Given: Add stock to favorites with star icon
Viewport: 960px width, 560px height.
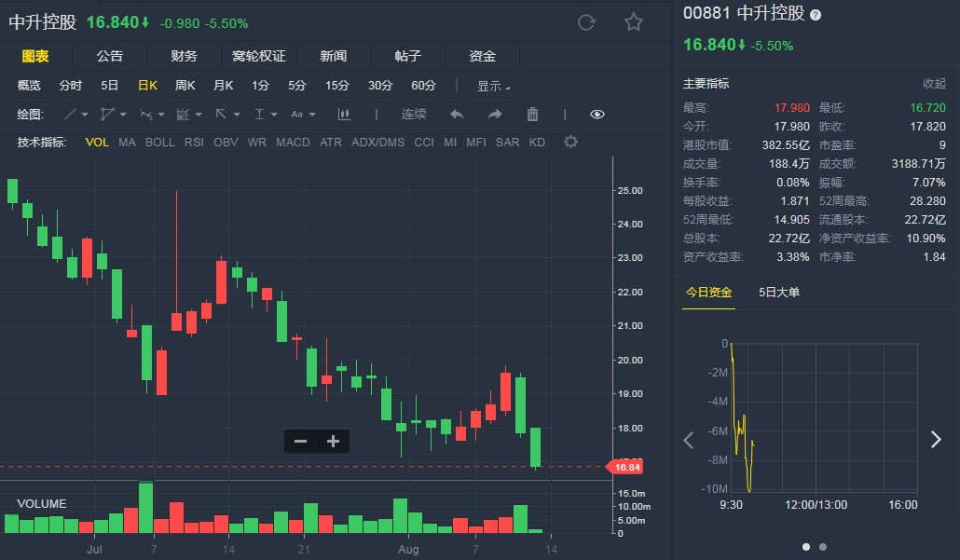Looking at the screenshot, I should pyautogui.click(x=634, y=22).
